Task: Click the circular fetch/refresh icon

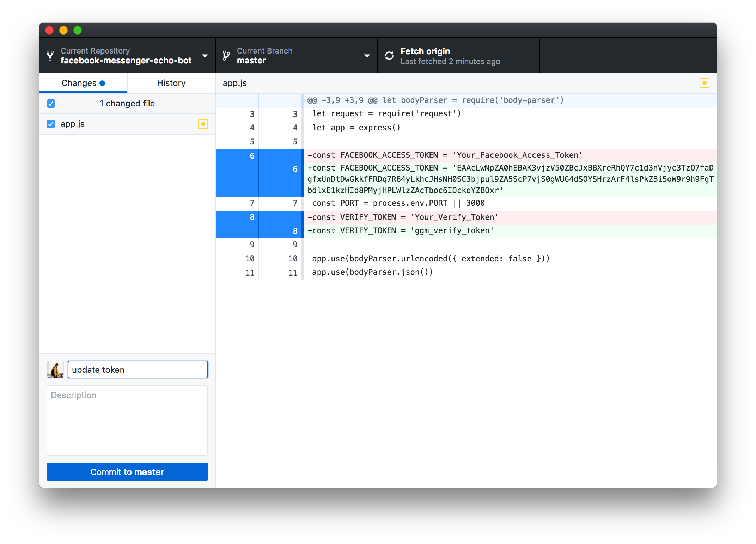Action: point(388,56)
